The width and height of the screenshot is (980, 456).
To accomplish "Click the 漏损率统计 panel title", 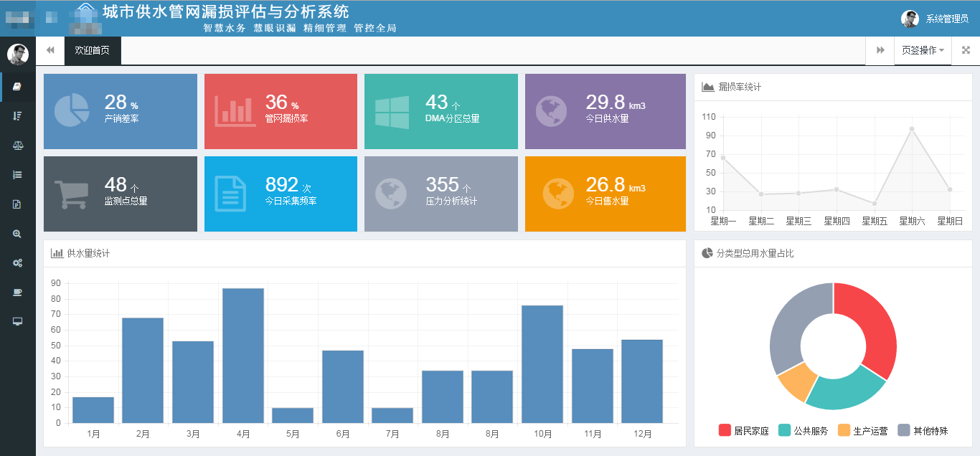I will [x=740, y=87].
